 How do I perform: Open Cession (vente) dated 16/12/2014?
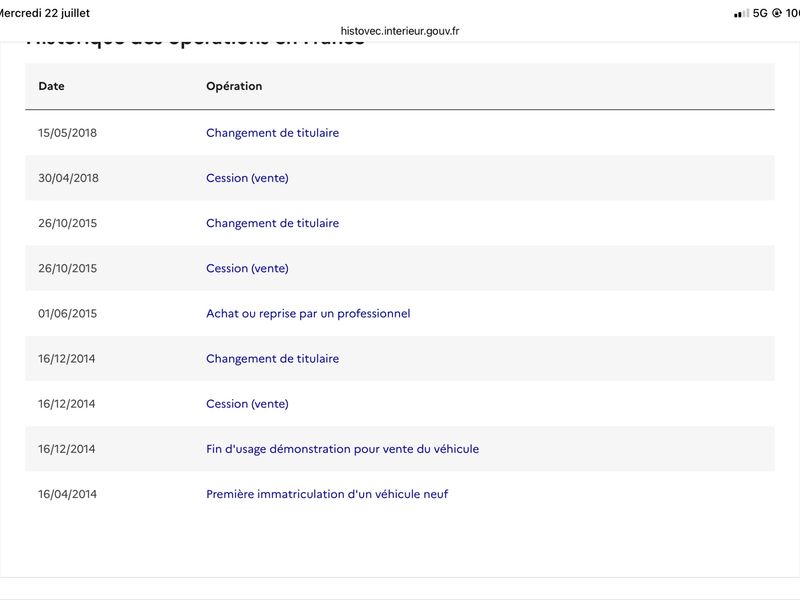(247, 404)
